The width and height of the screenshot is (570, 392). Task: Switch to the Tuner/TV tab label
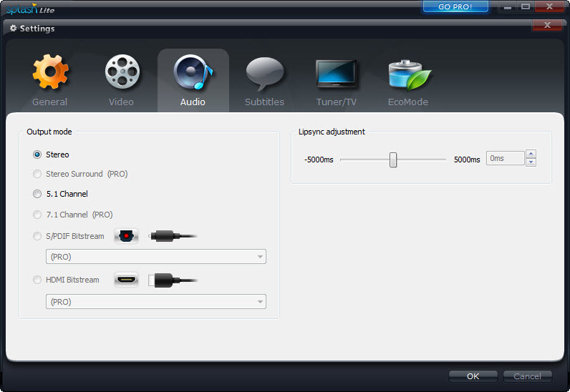click(x=337, y=102)
